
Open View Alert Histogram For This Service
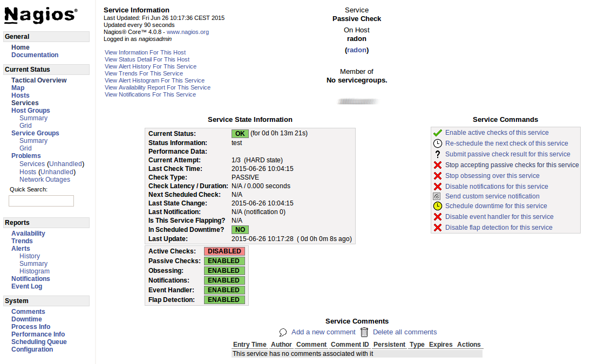154,80
